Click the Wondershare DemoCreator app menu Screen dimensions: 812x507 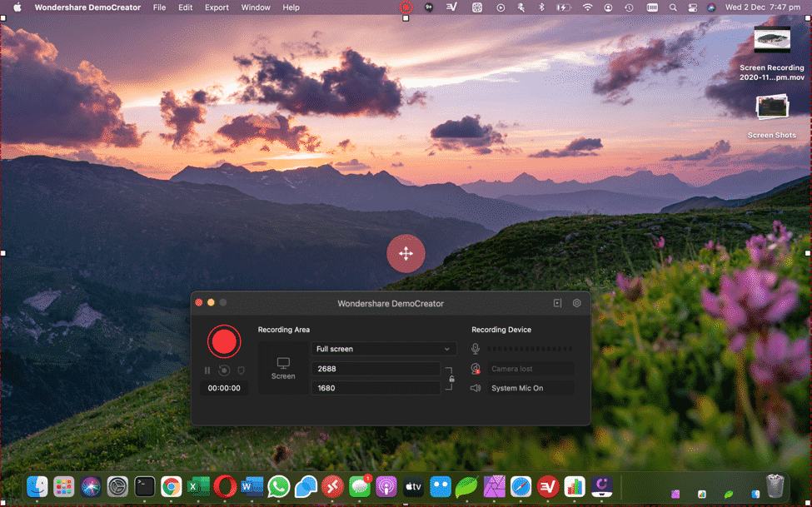pos(87,7)
